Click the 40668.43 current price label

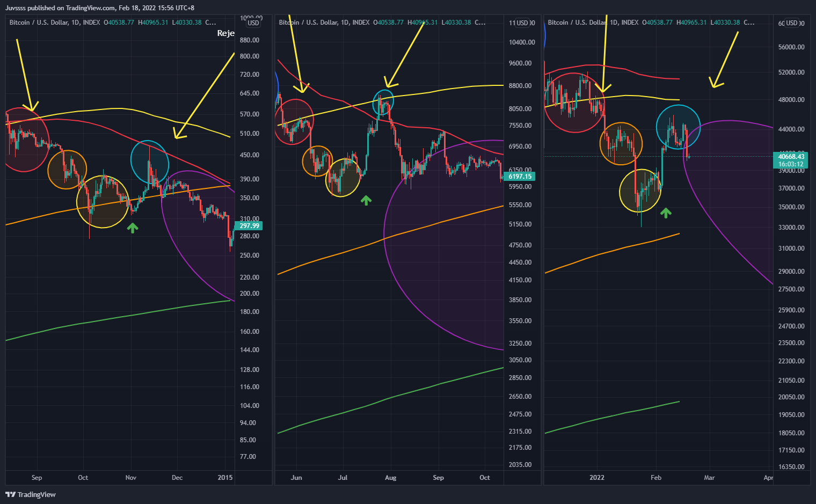(791, 157)
